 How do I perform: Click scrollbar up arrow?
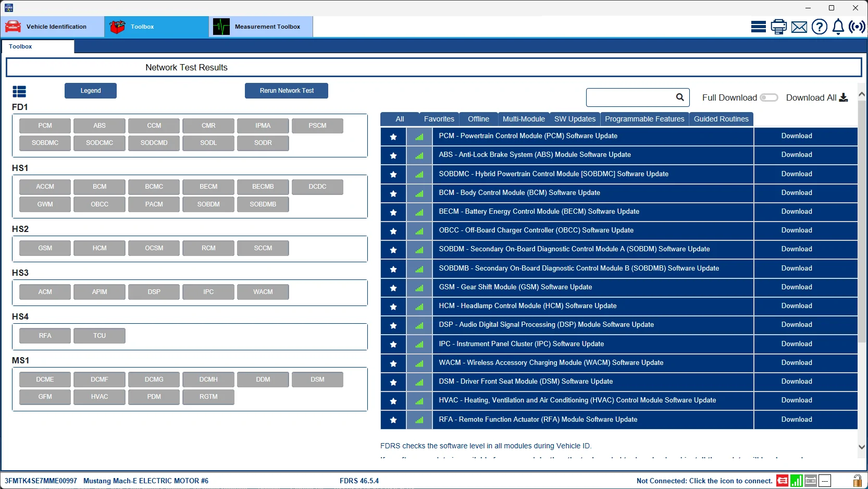click(862, 95)
